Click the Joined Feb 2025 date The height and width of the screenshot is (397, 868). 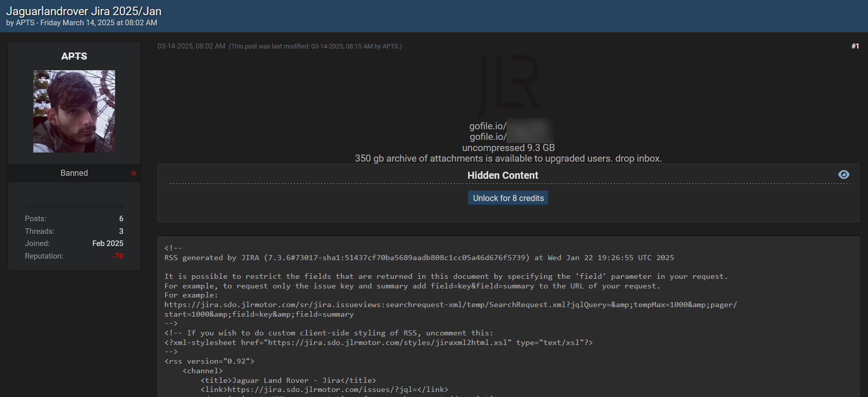tap(108, 243)
